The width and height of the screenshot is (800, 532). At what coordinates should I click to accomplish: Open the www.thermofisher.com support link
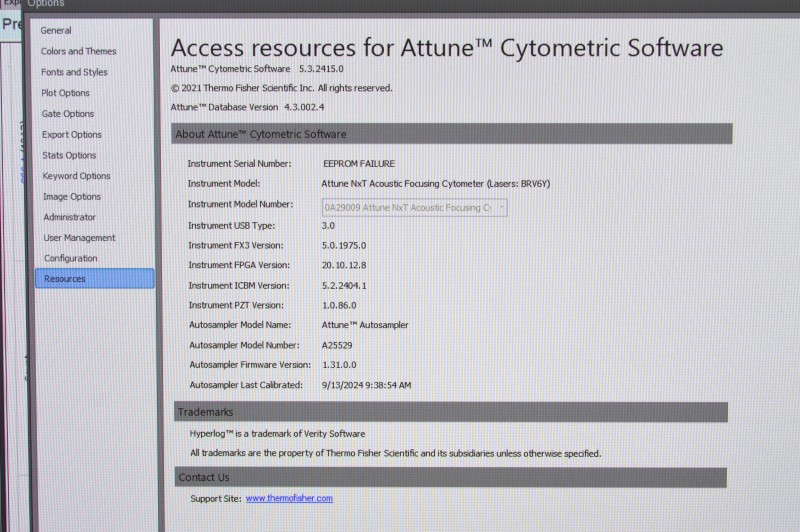[x=289, y=498]
